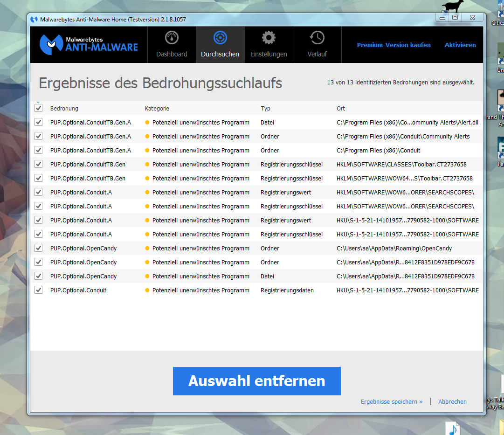Uncheck the WOW64 Toolbar.CT2737658 row checkbox

coord(39,178)
